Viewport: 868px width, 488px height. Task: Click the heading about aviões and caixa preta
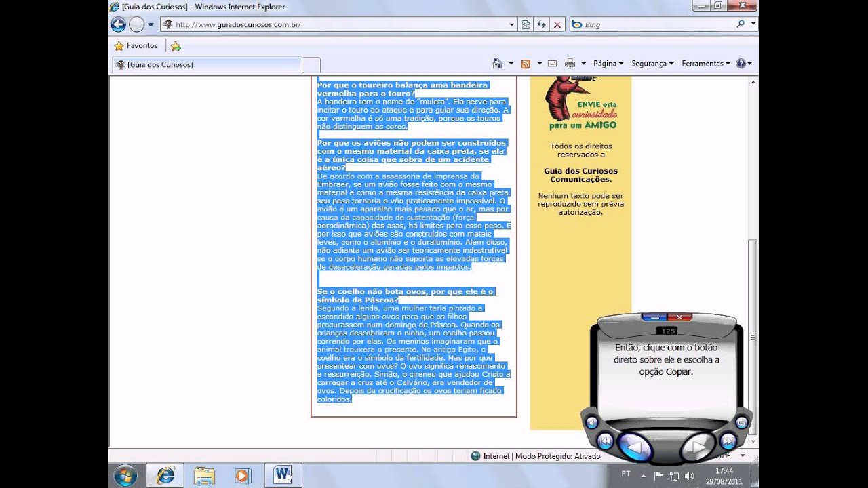(412, 155)
